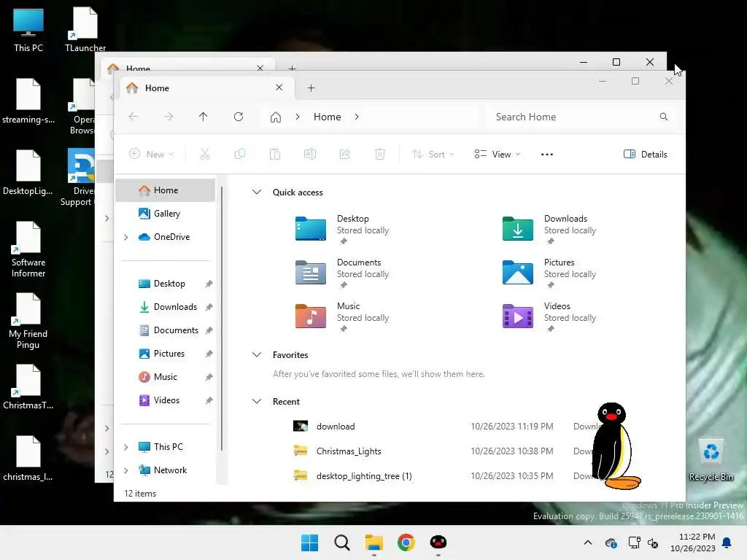Screen dimensions: 747x560
Task: Expand This PC in the navigation pane
Action: pyautogui.click(x=125, y=447)
